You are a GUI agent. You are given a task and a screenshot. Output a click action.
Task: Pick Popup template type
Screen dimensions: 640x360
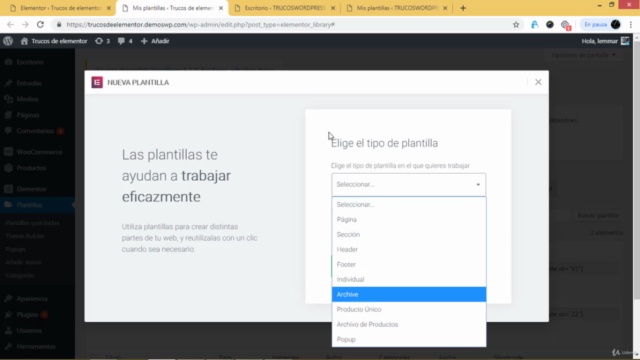pos(409,340)
